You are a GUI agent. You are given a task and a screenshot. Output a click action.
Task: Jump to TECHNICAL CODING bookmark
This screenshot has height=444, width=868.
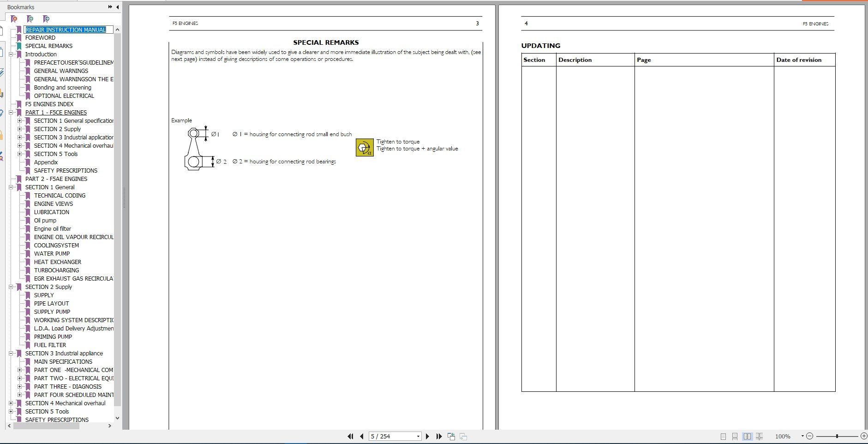click(x=60, y=196)
